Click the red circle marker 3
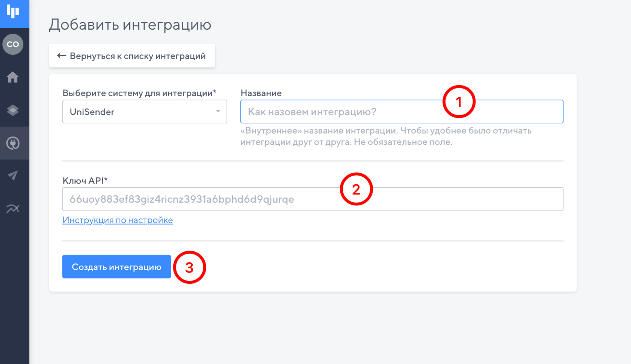The width and height of the screenshot is (631, 364). [x=190, y=267]
